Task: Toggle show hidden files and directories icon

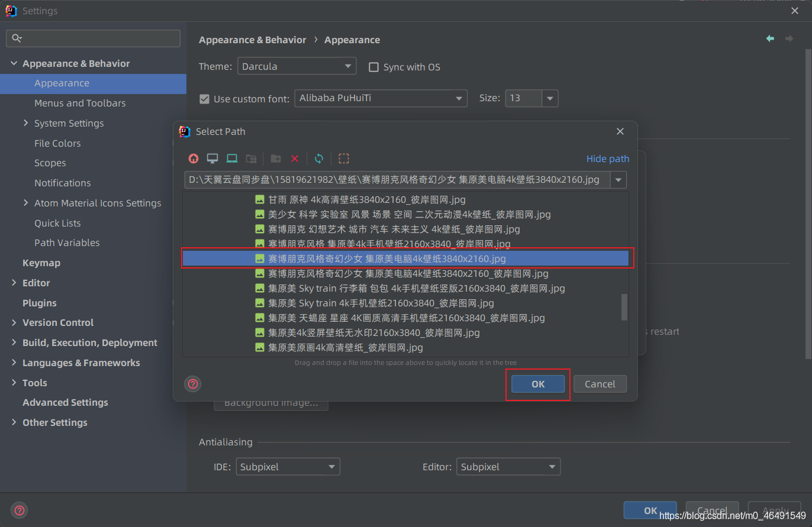Action: (344, 159)
